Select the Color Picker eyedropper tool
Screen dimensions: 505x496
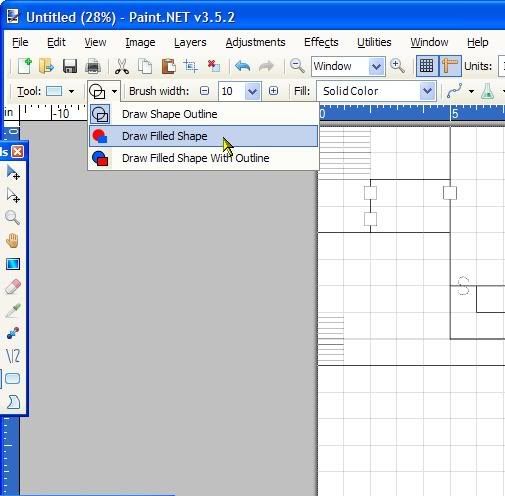pos(13,310)
